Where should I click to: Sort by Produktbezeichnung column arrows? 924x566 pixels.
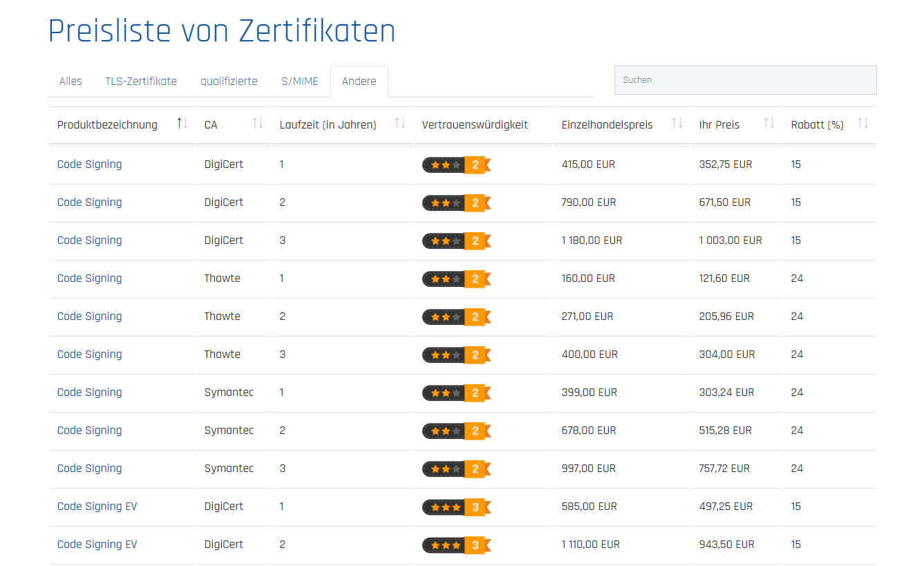[x=182, y=124]
